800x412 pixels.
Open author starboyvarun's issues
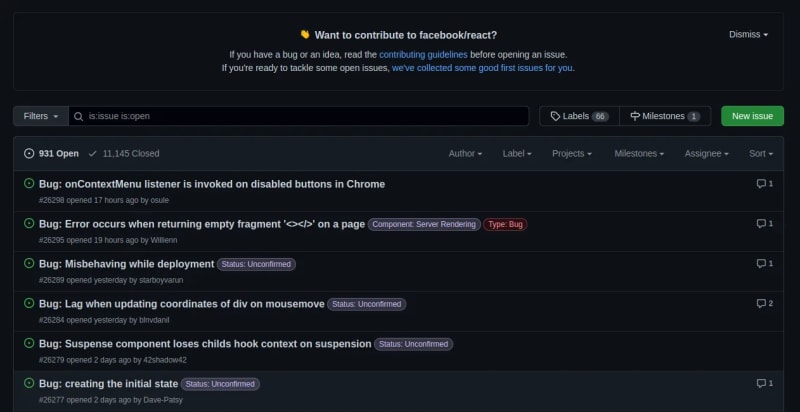(161, 280)
